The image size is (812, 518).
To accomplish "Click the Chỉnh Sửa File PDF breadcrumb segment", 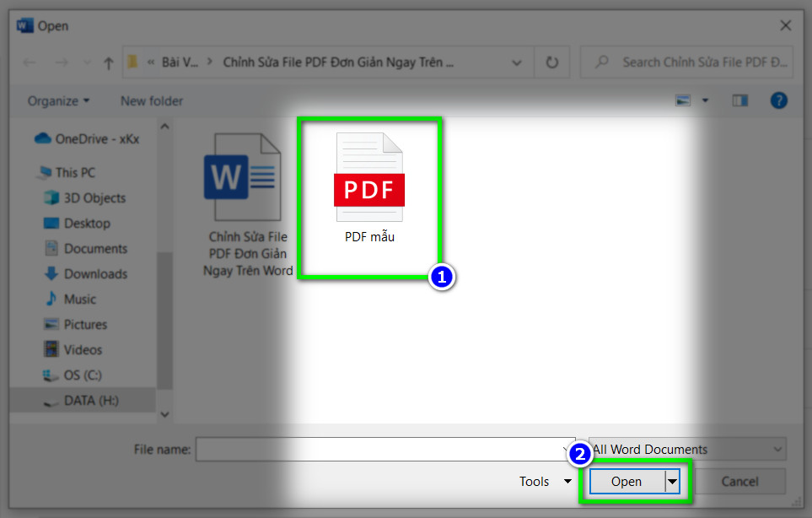I will 338,62.
